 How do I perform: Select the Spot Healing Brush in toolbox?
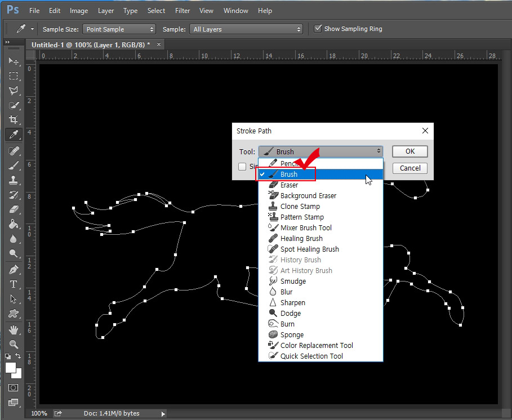point(14,151)
